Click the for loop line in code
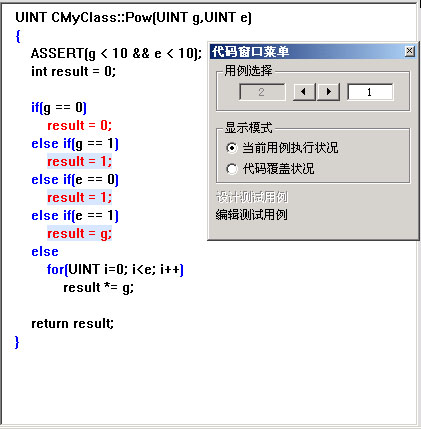This screenshot has height=429, width=421. coord(115,269)
